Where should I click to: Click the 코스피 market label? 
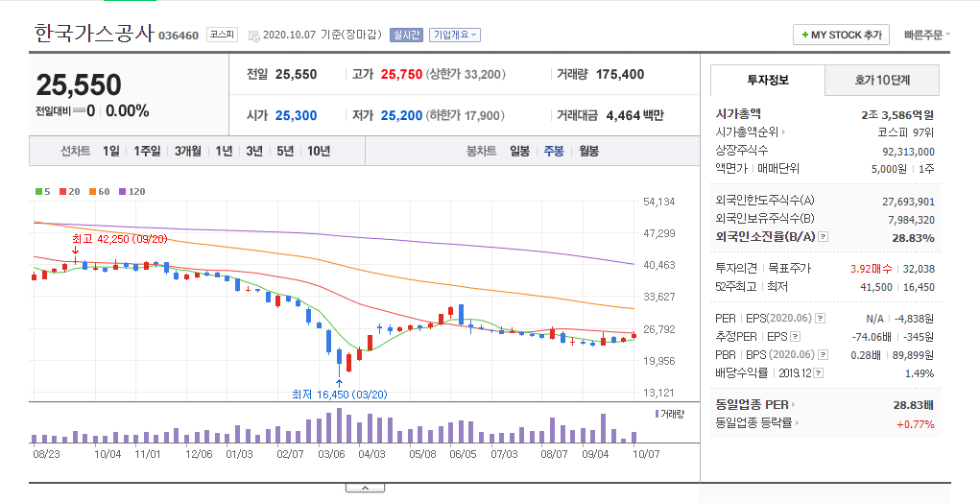222,35
